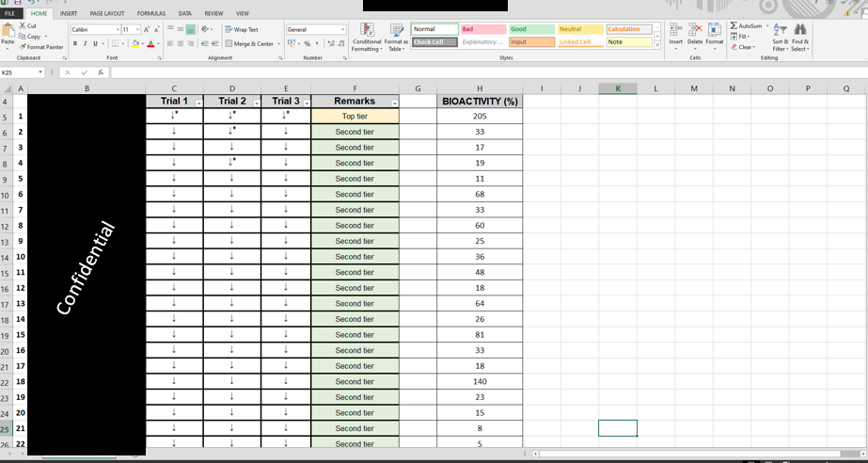
Task: Switch to the DATA tab
Action: click(185, 13)
